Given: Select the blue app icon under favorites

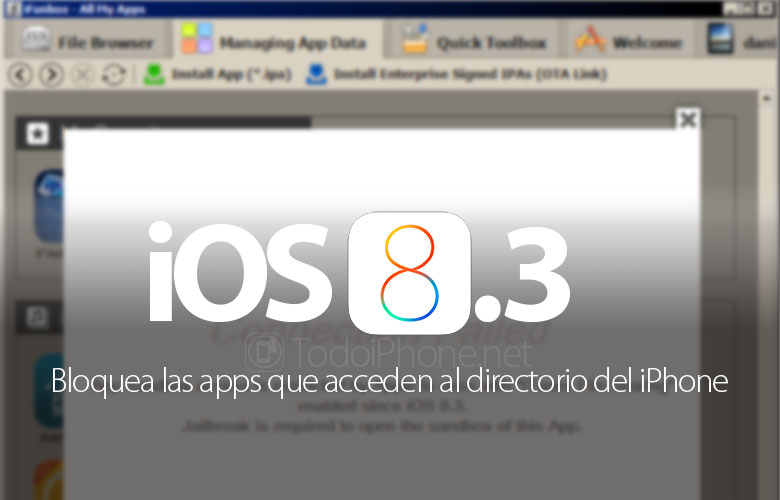Looking at the screenshot, I should click(x=49, y=206).
